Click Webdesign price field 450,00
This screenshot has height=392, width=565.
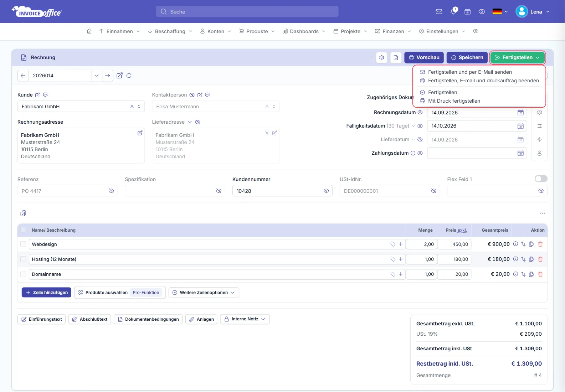454,244
